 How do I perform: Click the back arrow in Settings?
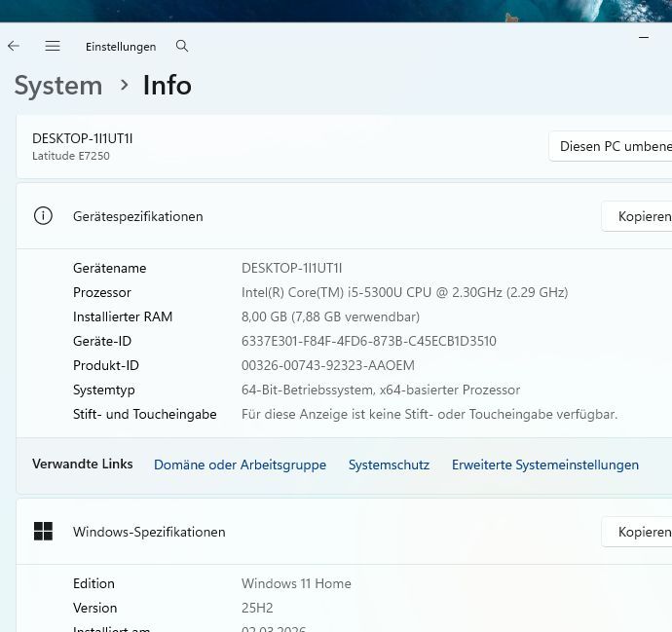[x=14, y=46]
